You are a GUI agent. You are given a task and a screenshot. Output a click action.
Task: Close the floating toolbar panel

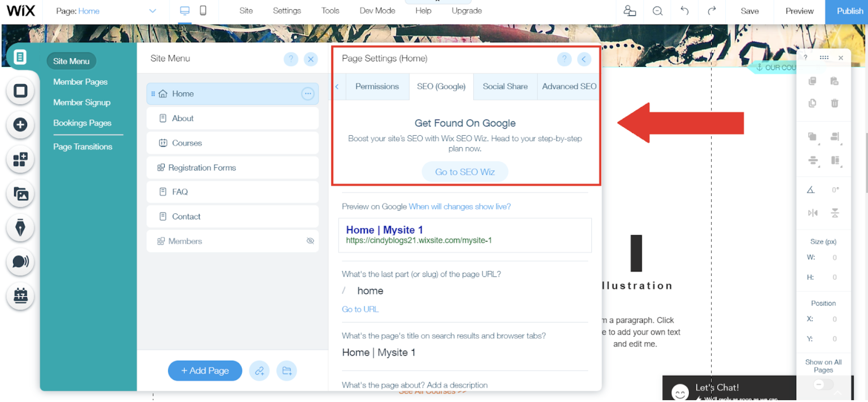(x=841, y=58)
